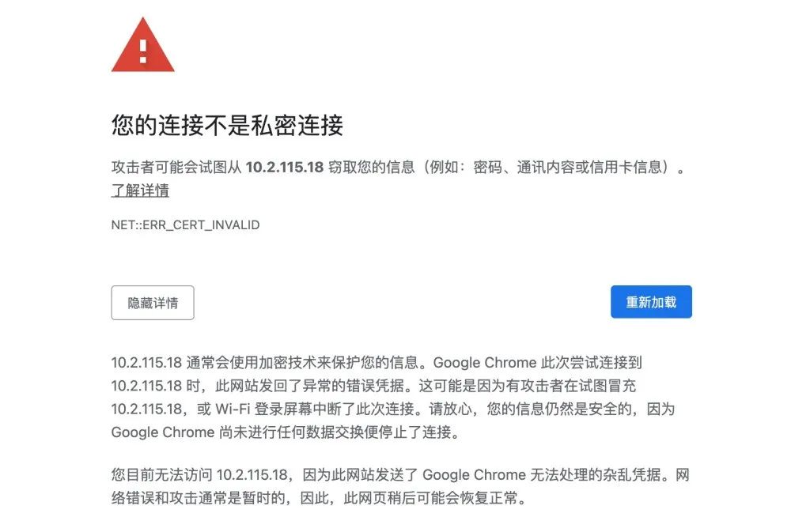Click the bold 10.2.115.18 address in the warning
The height and width of the screenshot is (532, 791).
coord(284,167)
